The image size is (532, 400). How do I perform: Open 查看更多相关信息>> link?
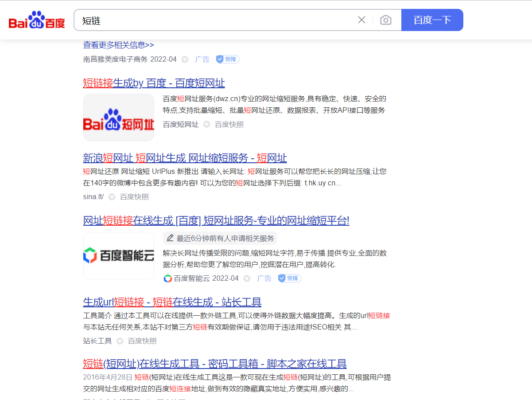click(119, 45)
